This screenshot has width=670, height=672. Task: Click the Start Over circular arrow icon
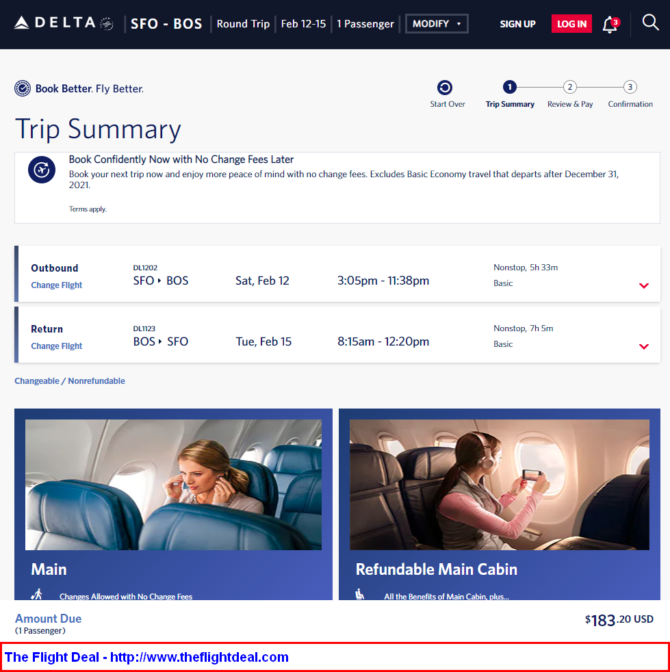[445, 87]
